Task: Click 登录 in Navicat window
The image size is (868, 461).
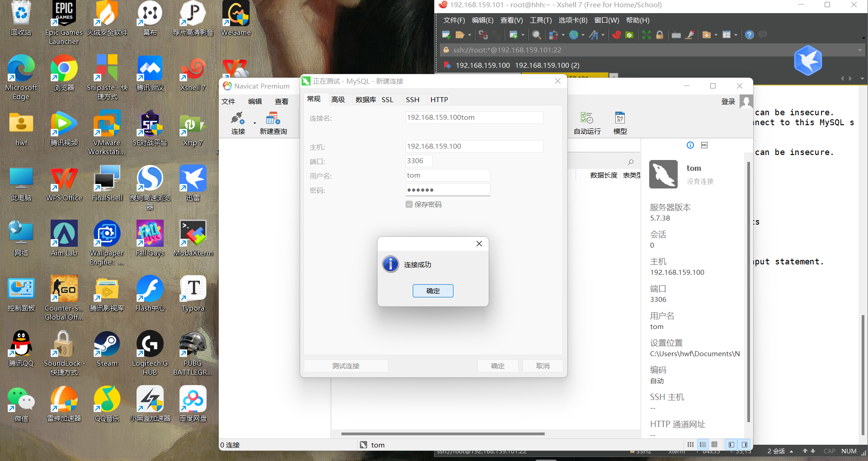Action: 728,102
